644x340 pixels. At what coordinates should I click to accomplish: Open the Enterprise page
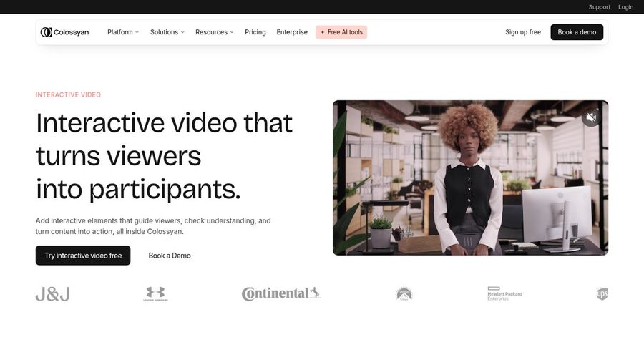pos(292,32)
